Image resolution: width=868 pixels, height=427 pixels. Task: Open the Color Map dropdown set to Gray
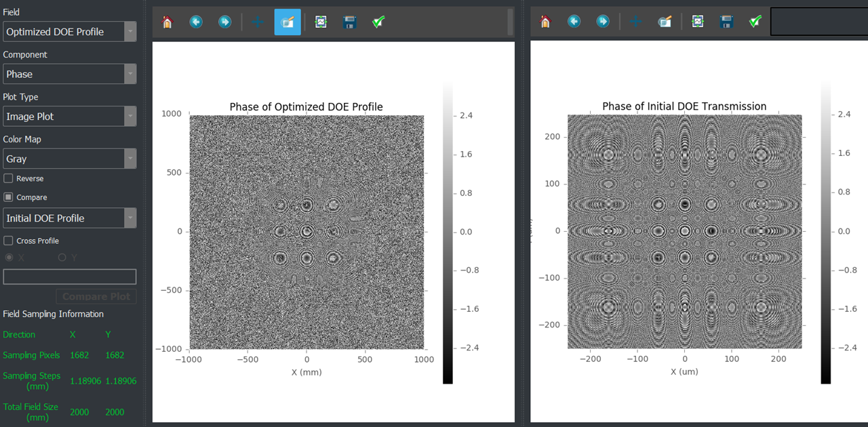tap(69, 159)
